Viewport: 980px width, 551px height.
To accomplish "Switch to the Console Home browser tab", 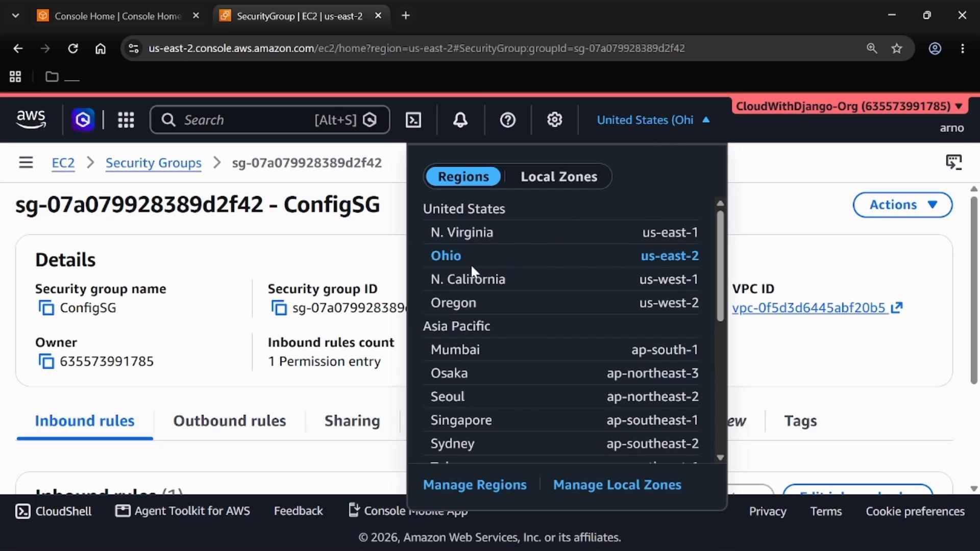I will click(118, 16).
